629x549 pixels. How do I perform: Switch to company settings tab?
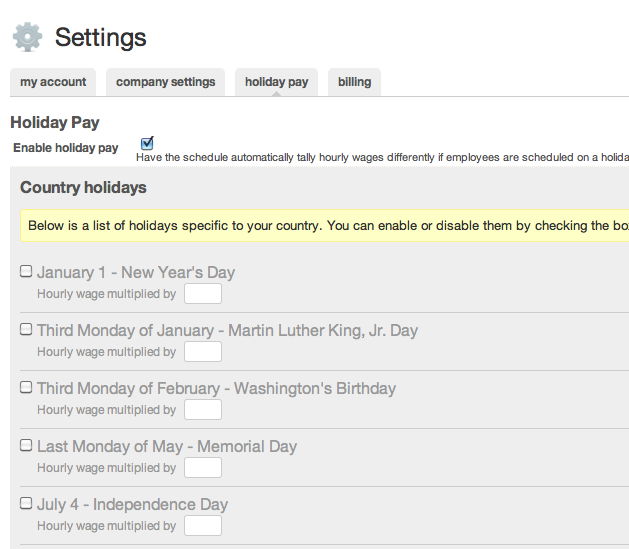tap(165, 82)
